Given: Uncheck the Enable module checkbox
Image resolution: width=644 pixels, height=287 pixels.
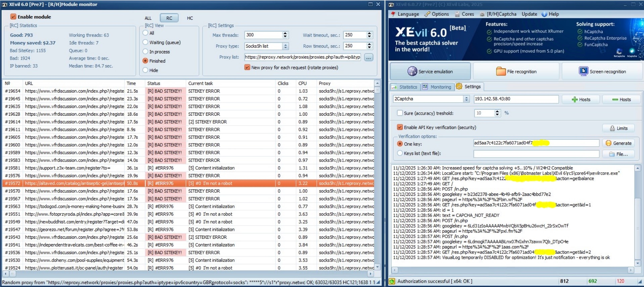Looking at the screenshot, I should [13, 17].
